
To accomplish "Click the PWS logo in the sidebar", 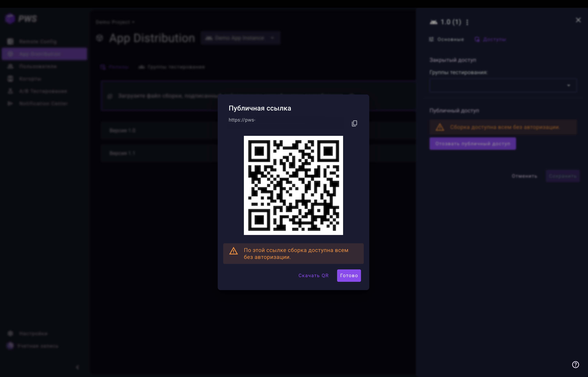I will (21, 19).
